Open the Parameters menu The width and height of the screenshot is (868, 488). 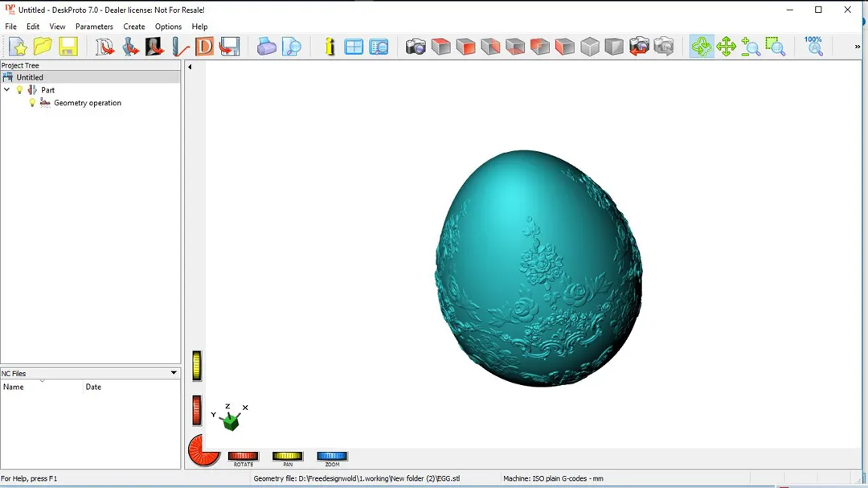(94, 27)
